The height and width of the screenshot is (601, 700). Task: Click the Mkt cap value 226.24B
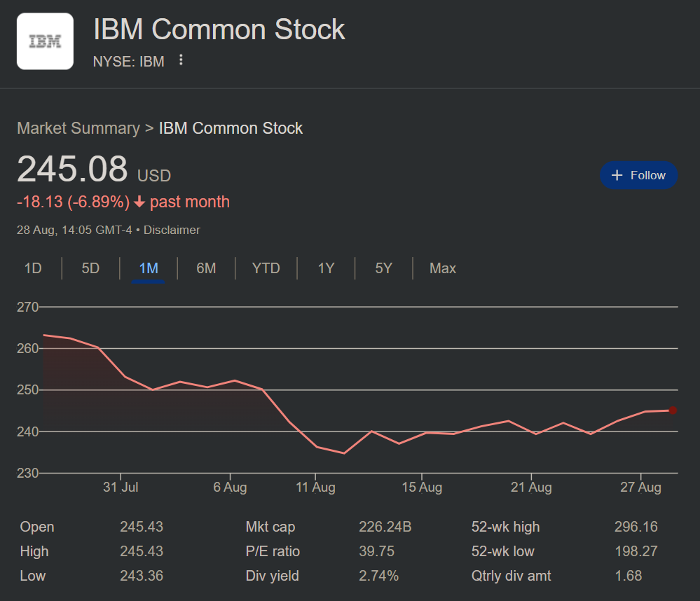[385, 527]
